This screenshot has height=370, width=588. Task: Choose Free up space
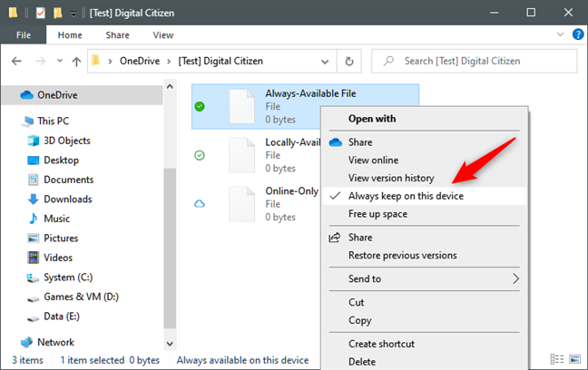(425, 214)
